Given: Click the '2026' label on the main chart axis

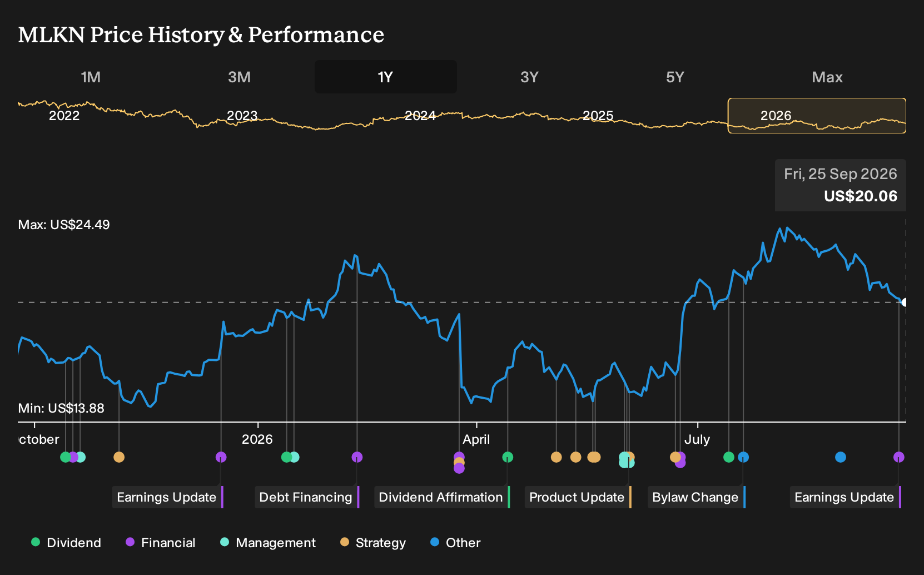Looking at the screenshot, I should pyautogui.click(x=257, y=439).
